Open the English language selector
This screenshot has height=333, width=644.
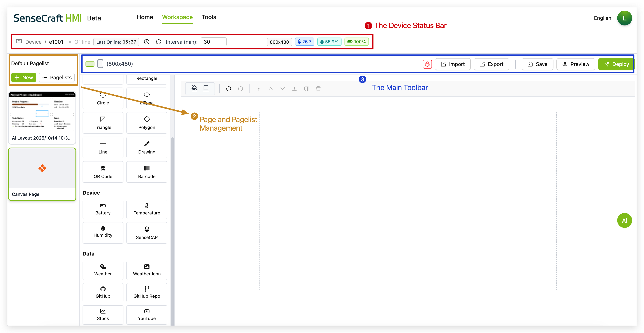[602, 18]
